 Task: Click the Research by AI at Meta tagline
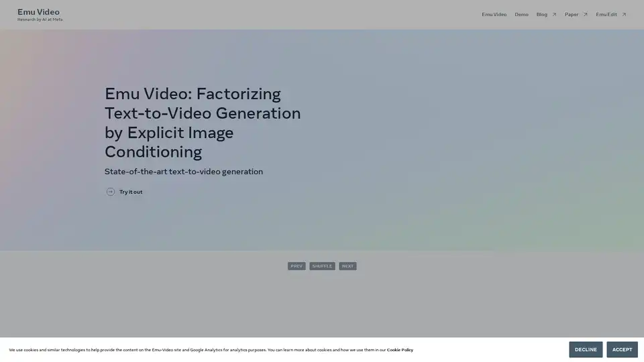40,19
